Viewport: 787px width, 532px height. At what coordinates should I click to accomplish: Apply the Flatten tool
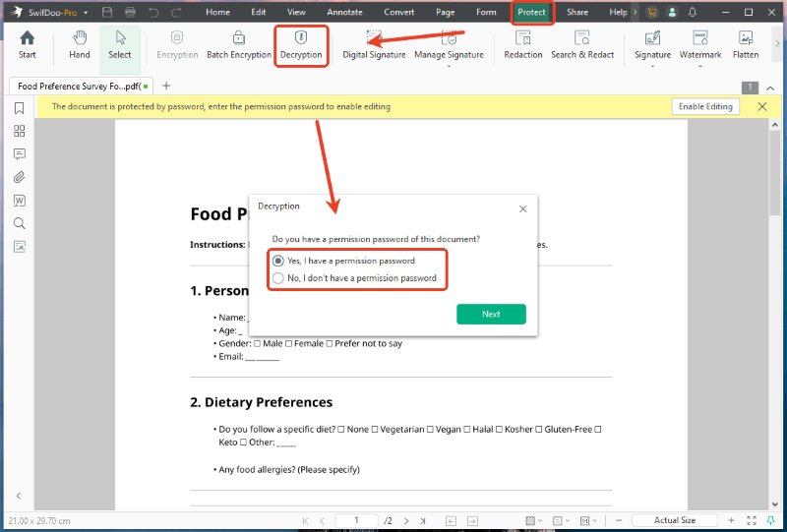coord(746,45)
